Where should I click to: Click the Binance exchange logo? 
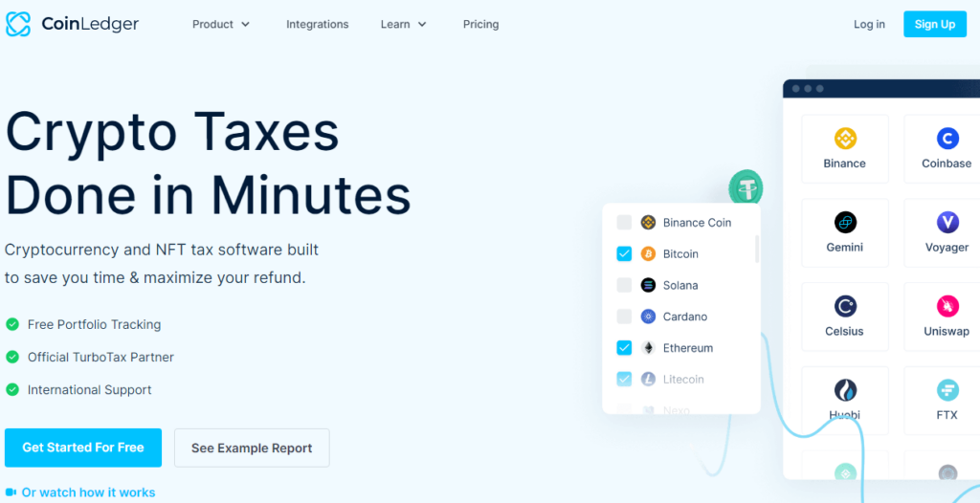(845, 138)
